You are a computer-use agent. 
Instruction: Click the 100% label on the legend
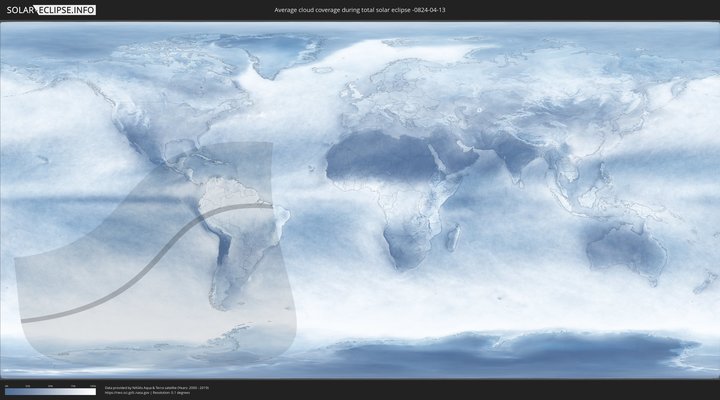point(93,385)
